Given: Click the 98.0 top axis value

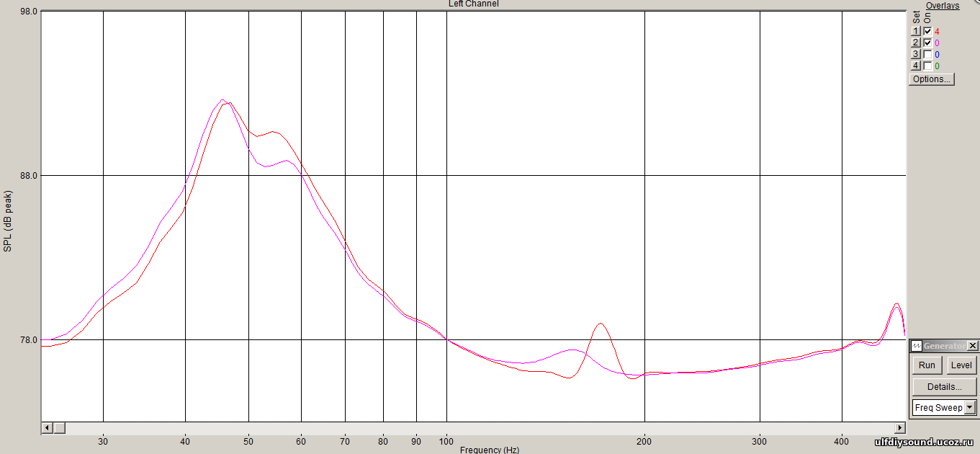Looking at the screenshot, I should (x=29, y=12).
